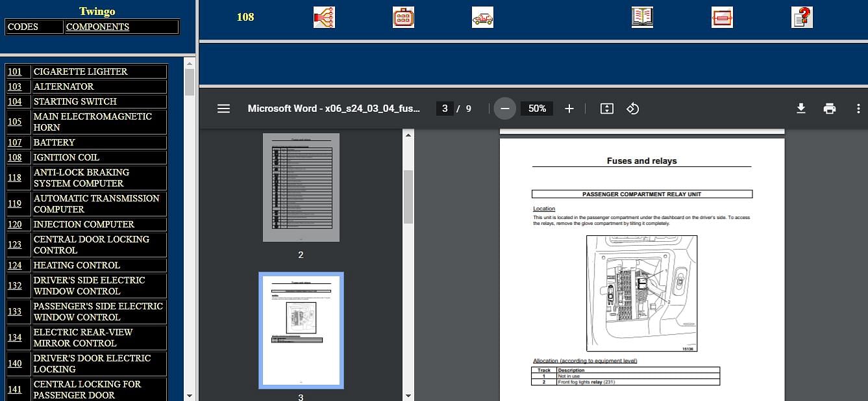Select CENTRAL DOOR LOCKING CONTROL text

click(x=92, y=244)
